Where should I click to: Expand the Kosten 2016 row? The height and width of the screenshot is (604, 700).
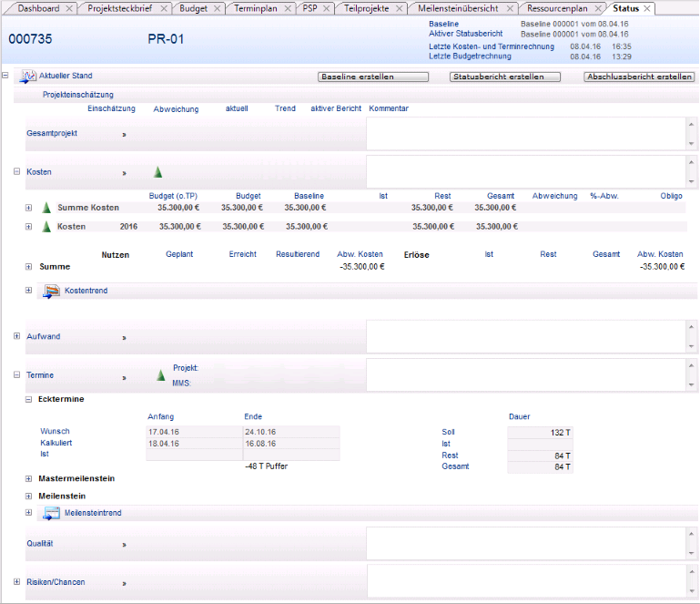coord(28,227)
